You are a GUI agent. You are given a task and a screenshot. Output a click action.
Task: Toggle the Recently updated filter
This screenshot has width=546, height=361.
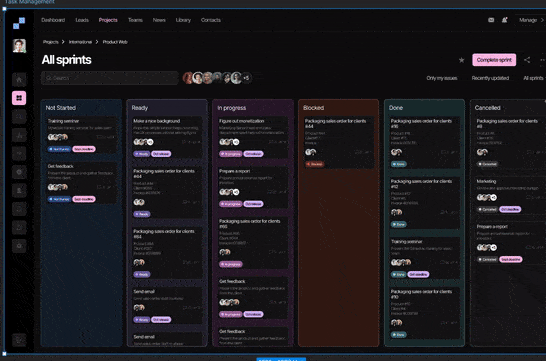490,78
